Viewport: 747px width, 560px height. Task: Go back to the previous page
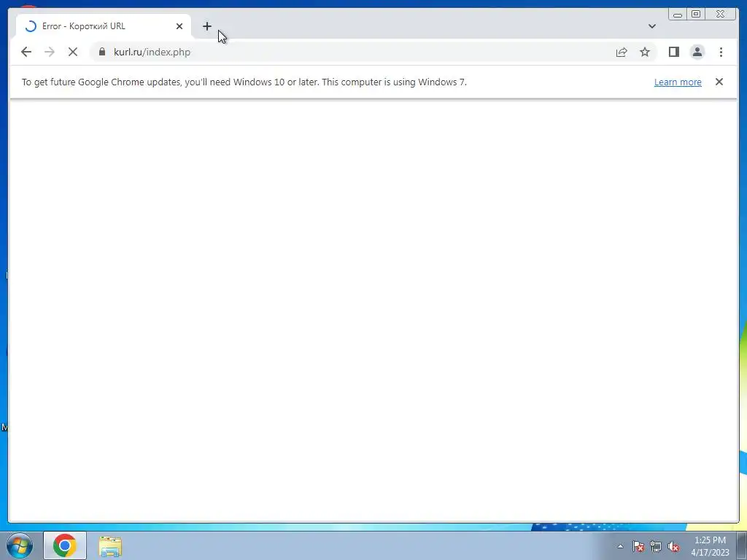click(26, 52)
